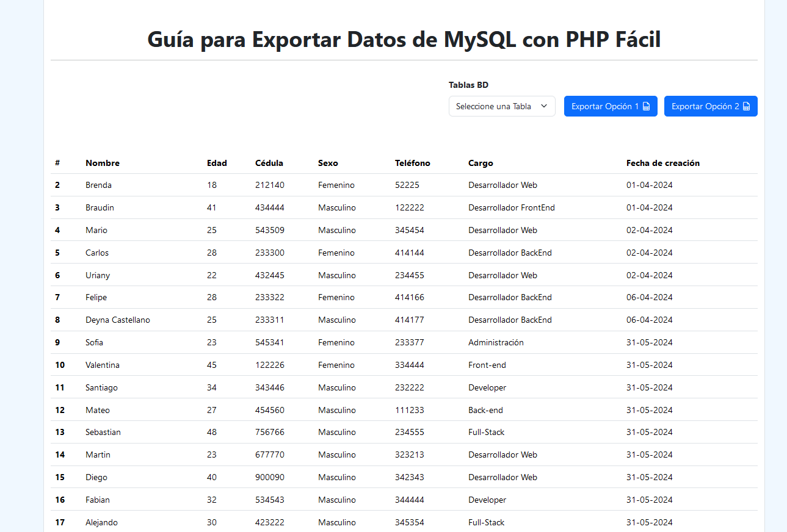Click cédula value 756766
This screenshot has width=787, height=532.
tap(270, 432)
